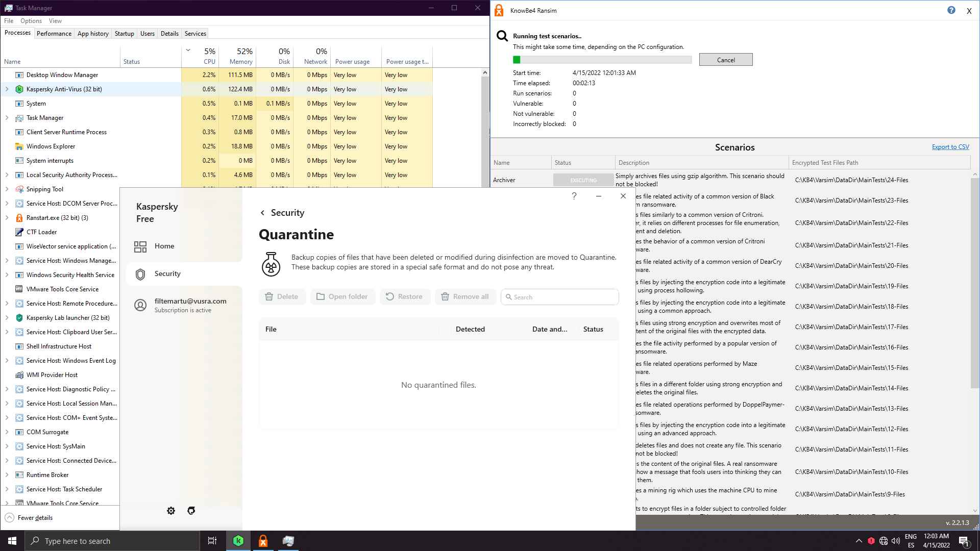The height and width of the screenshot is (551, 980).
Task: Open Kaspersky from the taskbar icon
Action: coord(238,541)
